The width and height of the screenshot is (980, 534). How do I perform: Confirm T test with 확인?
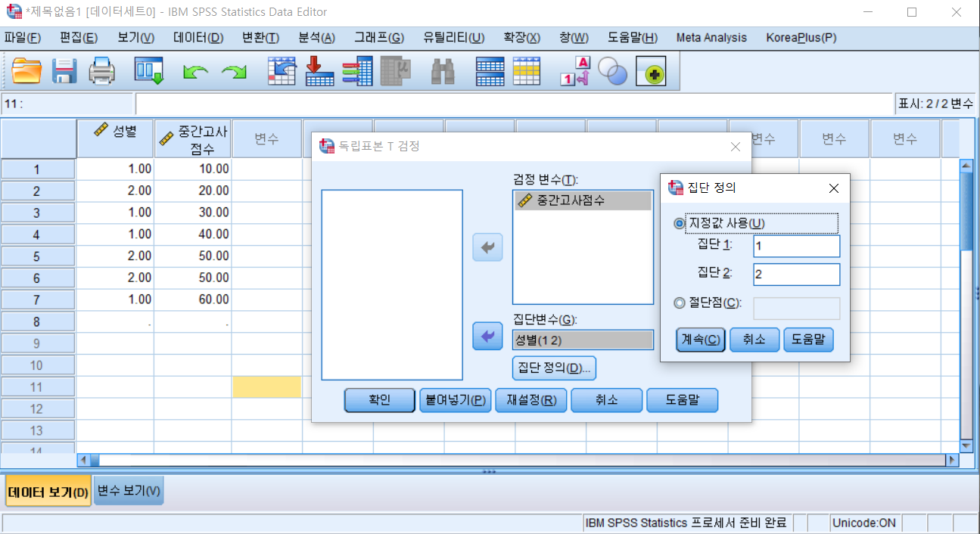(x=379, y=400)
